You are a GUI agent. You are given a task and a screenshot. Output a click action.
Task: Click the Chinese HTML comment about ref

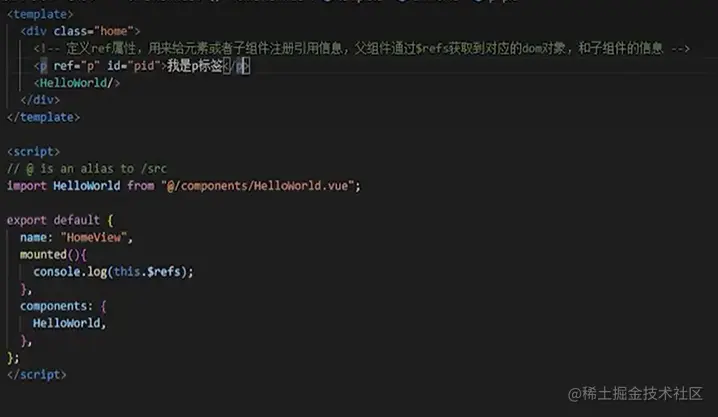pyautogui.click(x=361, y=48)
